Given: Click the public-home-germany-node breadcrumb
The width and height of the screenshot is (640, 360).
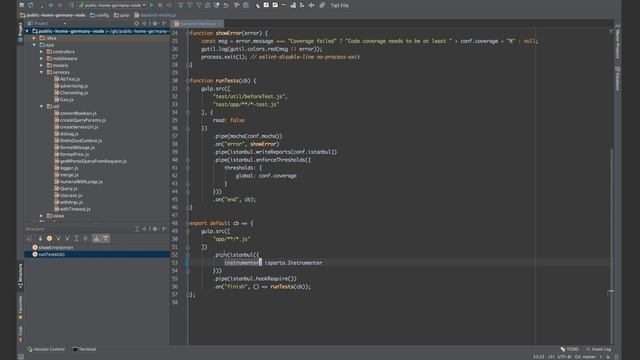Looking at the screenshot, I should pos(53,15).
